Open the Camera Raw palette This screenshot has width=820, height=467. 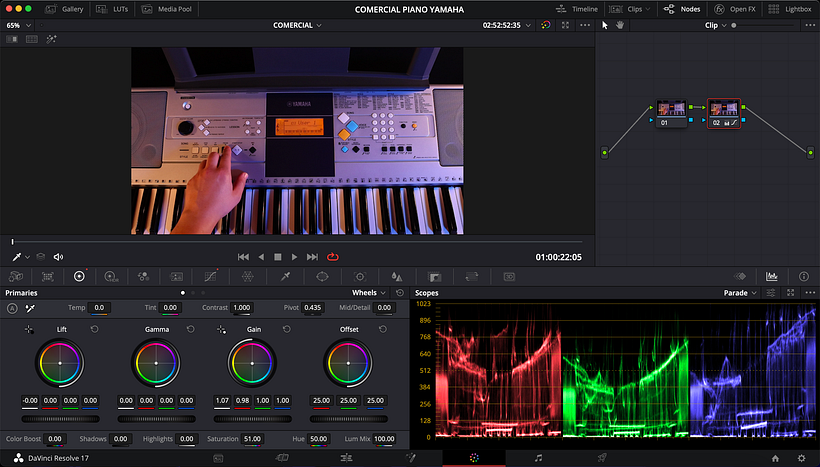click(x=16, y=277)
